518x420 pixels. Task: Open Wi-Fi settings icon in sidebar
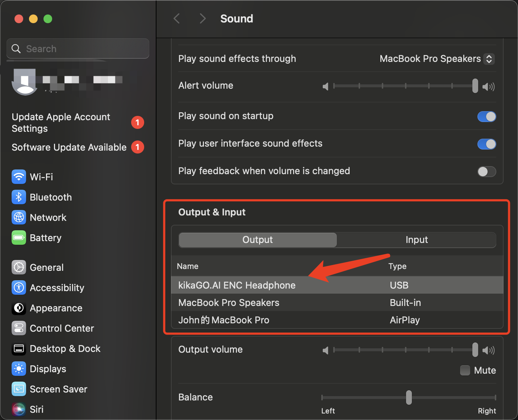19,177
